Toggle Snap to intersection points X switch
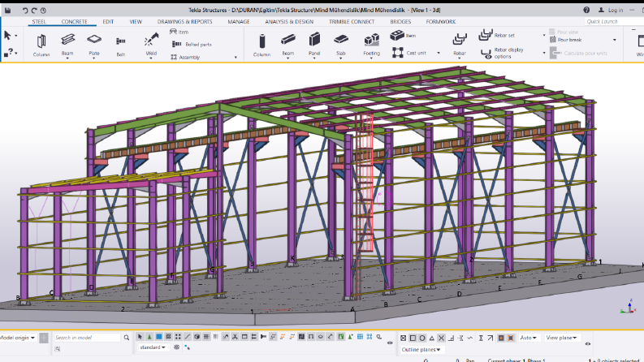 (x=441, y=338)
